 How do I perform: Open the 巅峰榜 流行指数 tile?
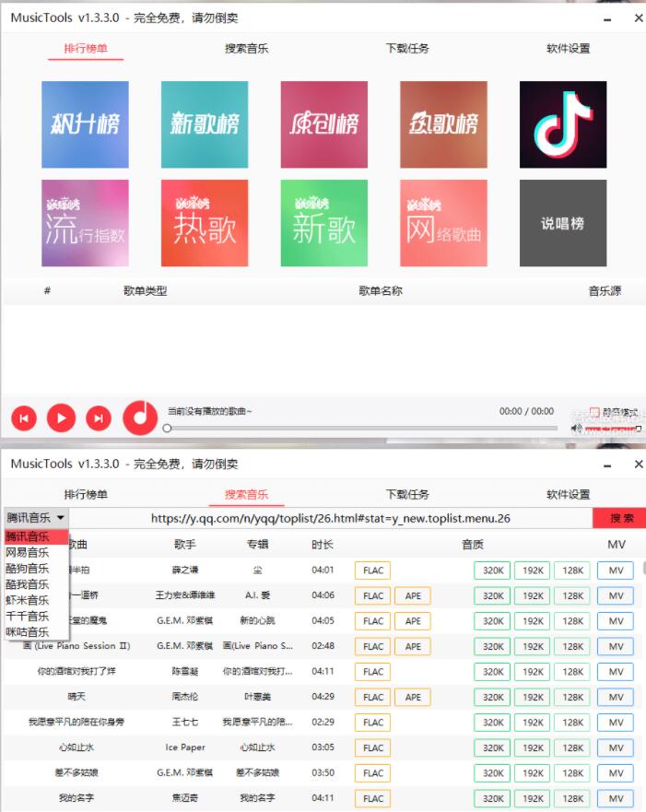(85, 223)
